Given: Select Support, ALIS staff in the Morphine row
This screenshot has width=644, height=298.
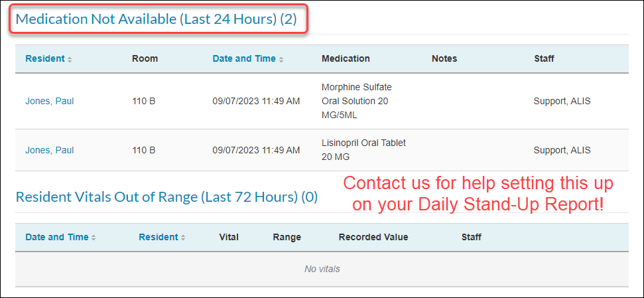Looking at the screenshot, I should click(x=562, y=101).
